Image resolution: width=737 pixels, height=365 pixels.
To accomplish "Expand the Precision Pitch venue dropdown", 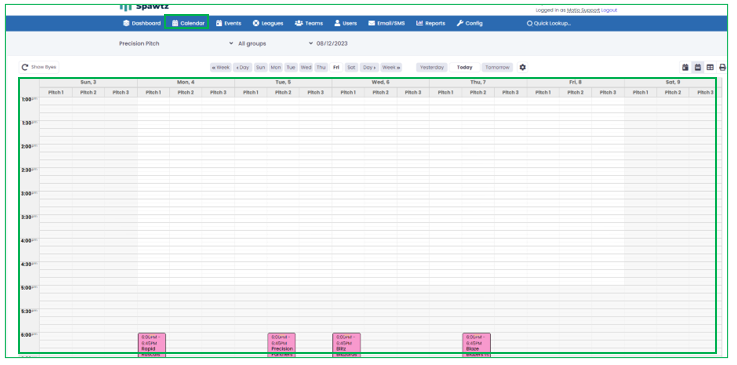I will [176, 43].
